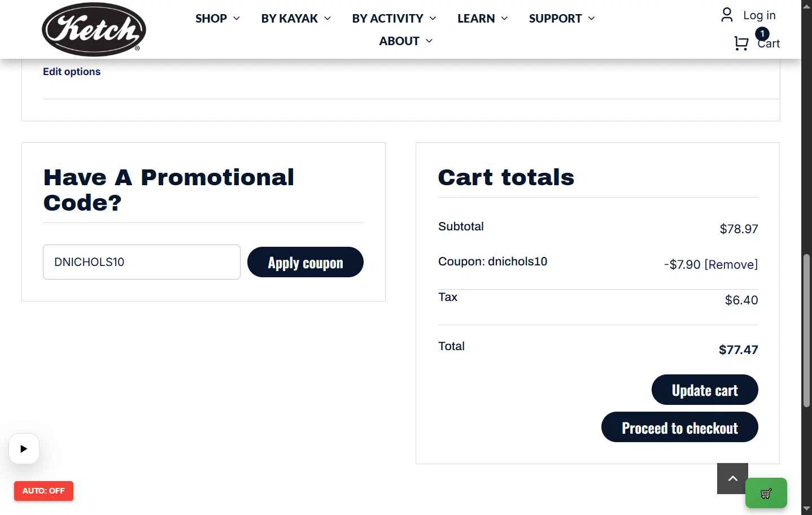The image size is (812, 515).
Task: Click the play button widget
Action: (24, 449)
